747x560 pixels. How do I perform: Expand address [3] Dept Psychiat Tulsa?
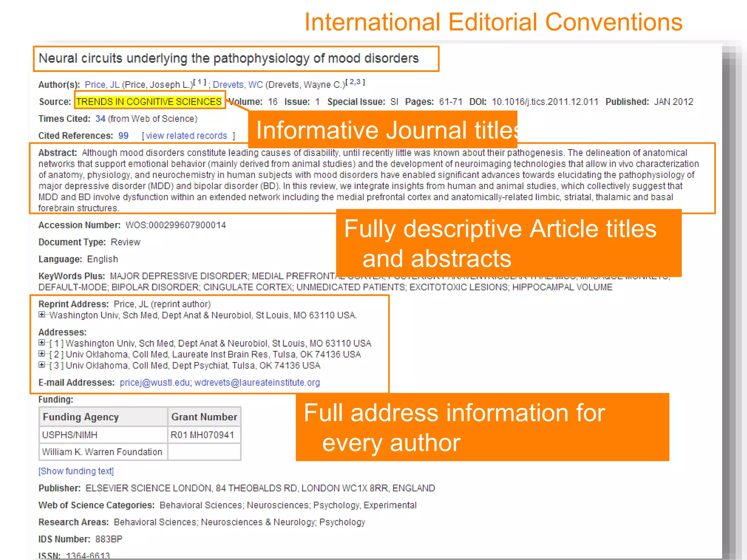[x=42, y=365]
